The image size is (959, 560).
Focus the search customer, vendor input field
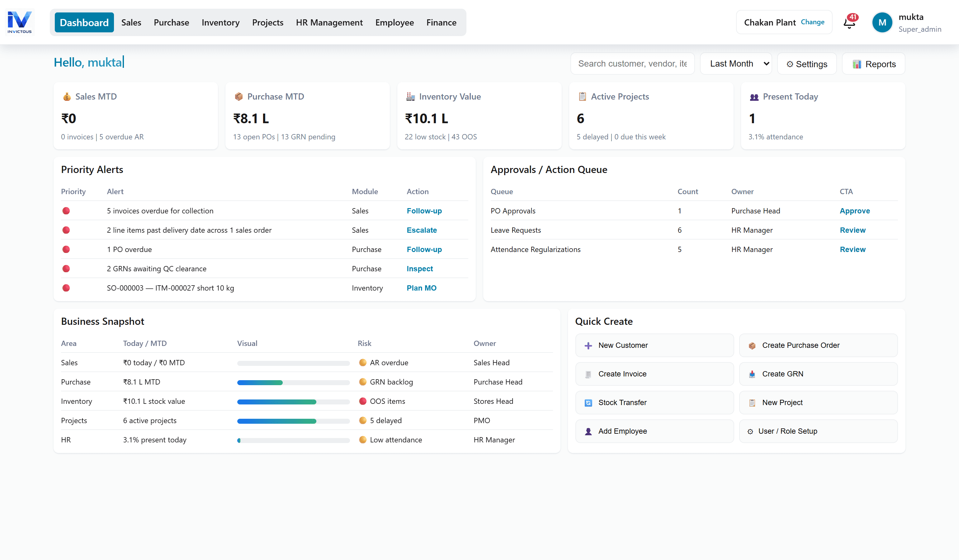pos(632,63)
